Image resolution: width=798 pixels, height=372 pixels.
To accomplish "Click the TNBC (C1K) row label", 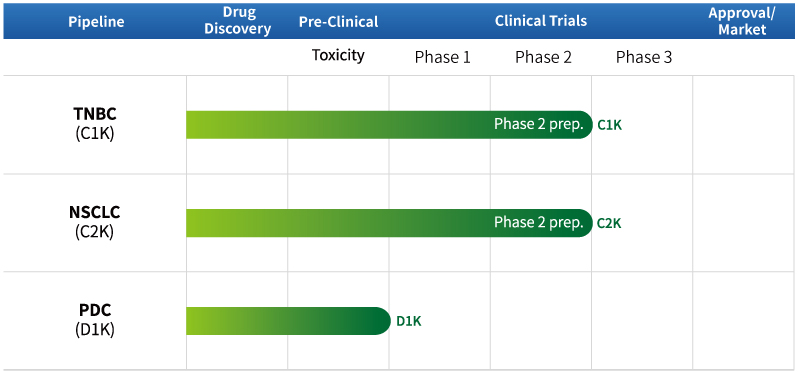I will 95,125.
